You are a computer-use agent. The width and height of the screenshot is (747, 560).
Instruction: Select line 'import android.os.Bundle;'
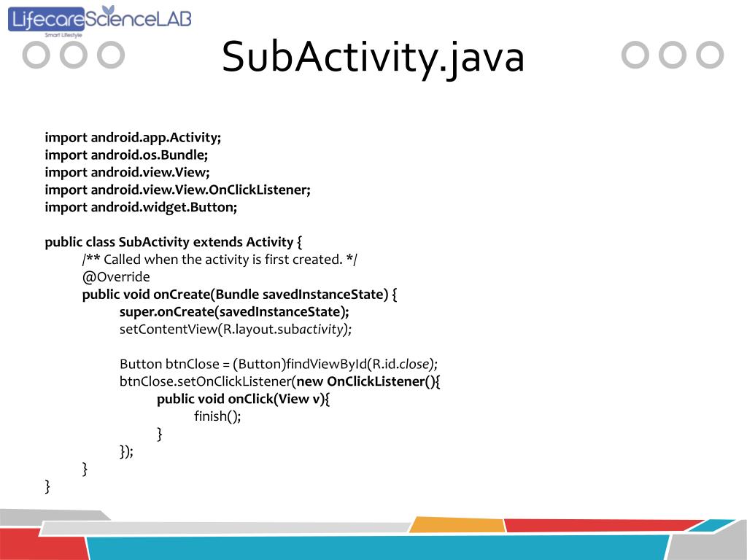coord(126,155)
